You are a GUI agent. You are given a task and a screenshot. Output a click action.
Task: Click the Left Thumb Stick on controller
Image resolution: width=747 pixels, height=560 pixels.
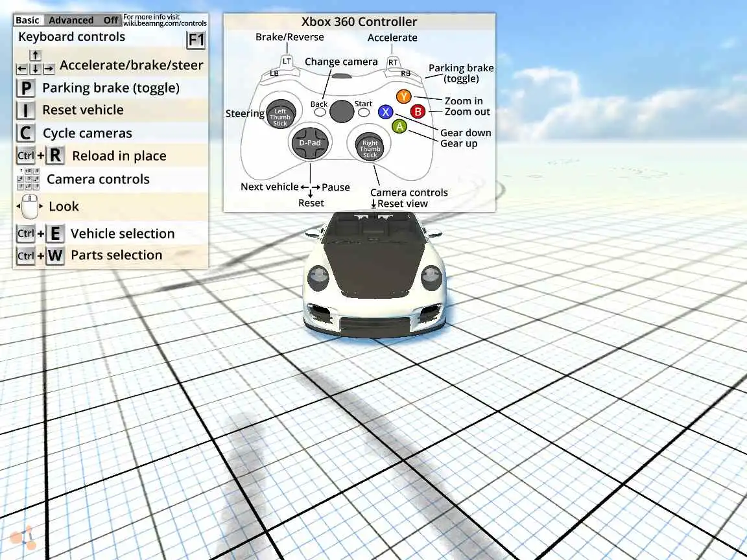[x=281, y=114]
